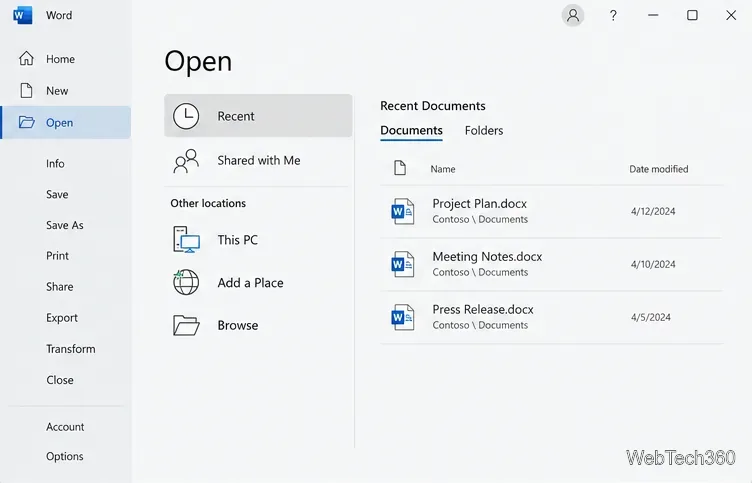The image size is (752, 483).
Task: Select Transform in the sidebar
Action: [70, 349]
